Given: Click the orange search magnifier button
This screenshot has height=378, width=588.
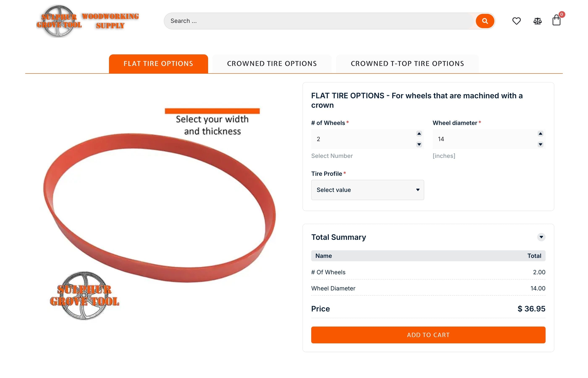Looking at the screenshot, I should tap(485, 21).
